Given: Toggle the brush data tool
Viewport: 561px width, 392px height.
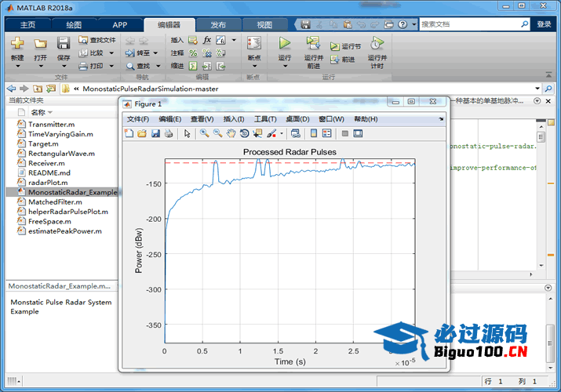Looking at the screenshot, I should (271, 133).
